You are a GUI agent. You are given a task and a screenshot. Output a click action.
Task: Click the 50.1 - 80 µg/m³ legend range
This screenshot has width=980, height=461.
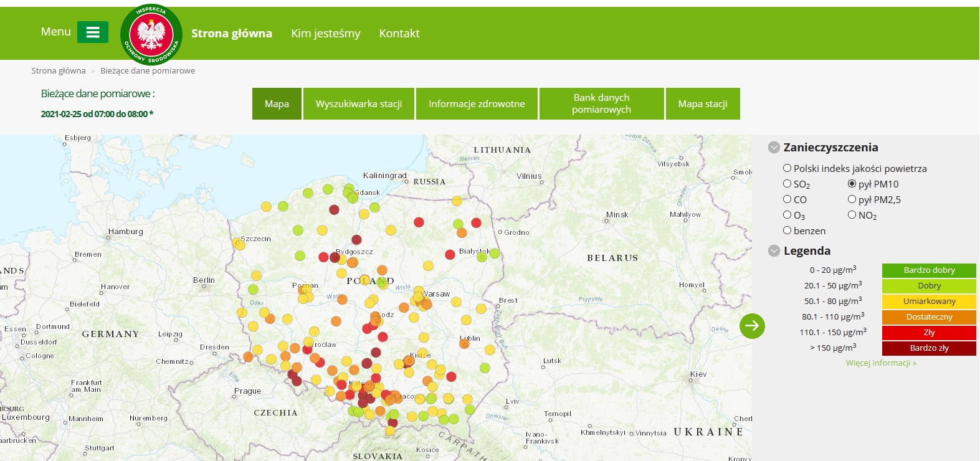(x=833, y=301)
